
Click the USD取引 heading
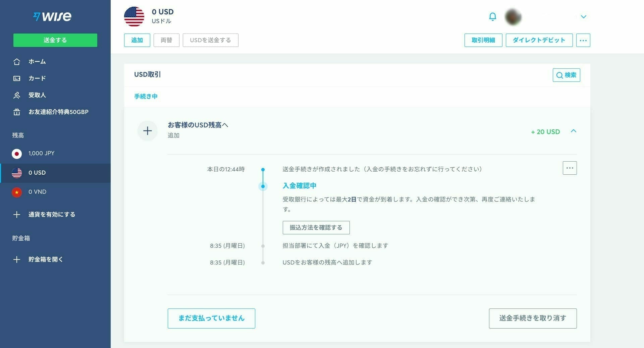148,74
